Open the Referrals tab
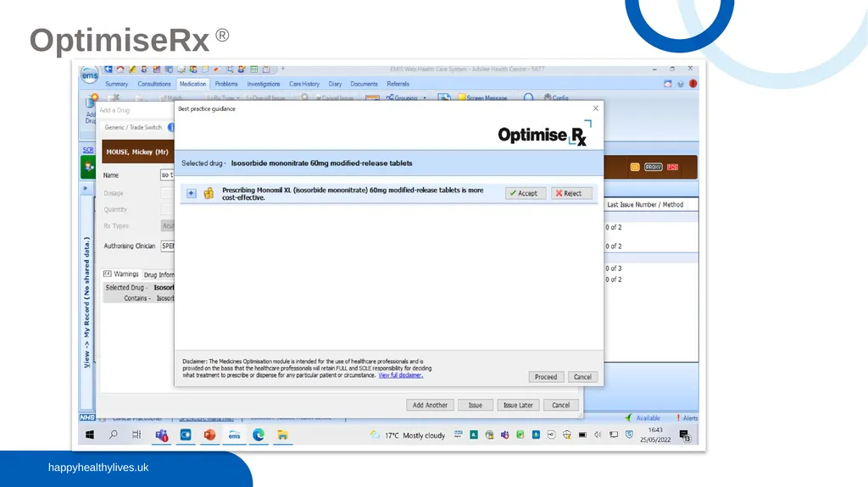868x487 pixels. 398,84
